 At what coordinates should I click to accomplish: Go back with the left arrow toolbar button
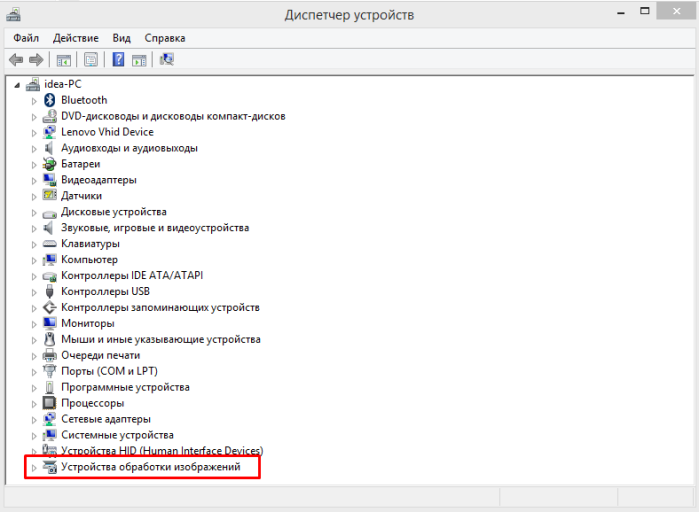[x=16, y=60]
